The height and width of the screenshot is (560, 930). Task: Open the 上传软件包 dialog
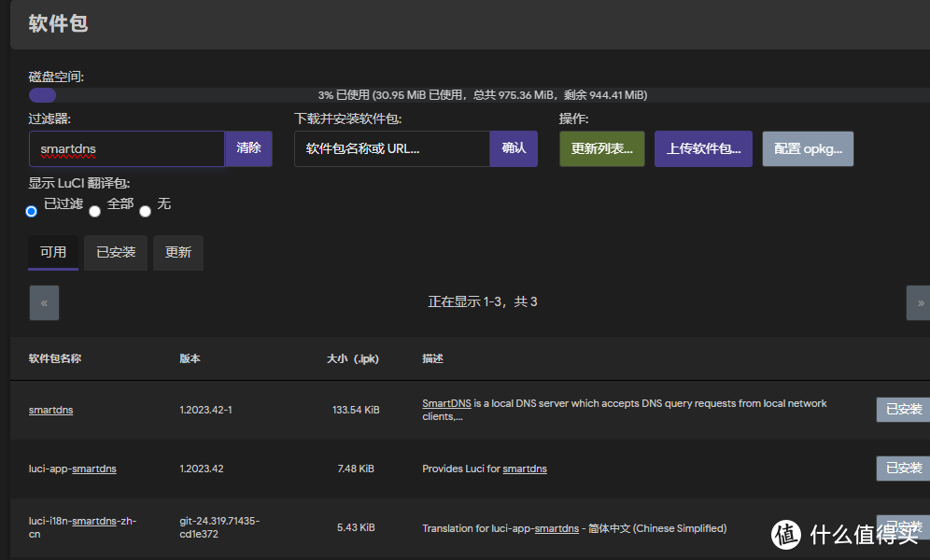tap(703, 148)
